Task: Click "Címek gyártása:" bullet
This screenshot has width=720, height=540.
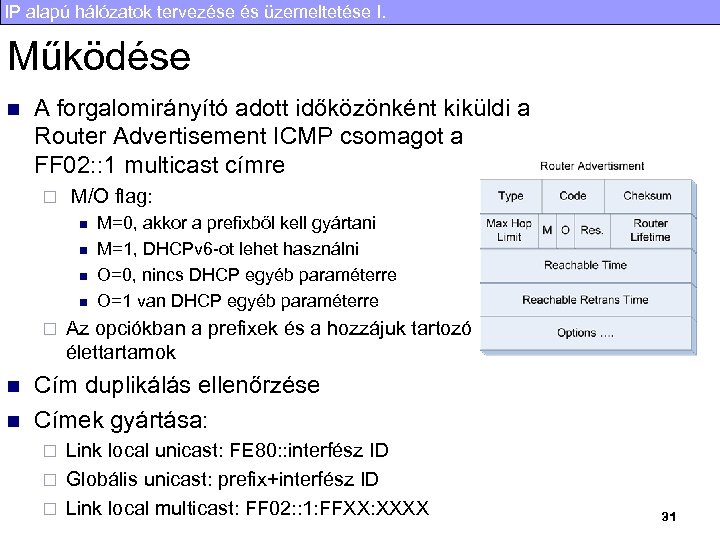Action: [x=121, y=420]
